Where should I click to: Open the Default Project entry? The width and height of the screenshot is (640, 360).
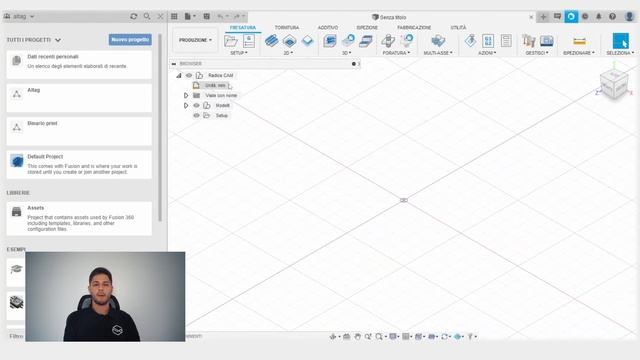coord(79,164)
